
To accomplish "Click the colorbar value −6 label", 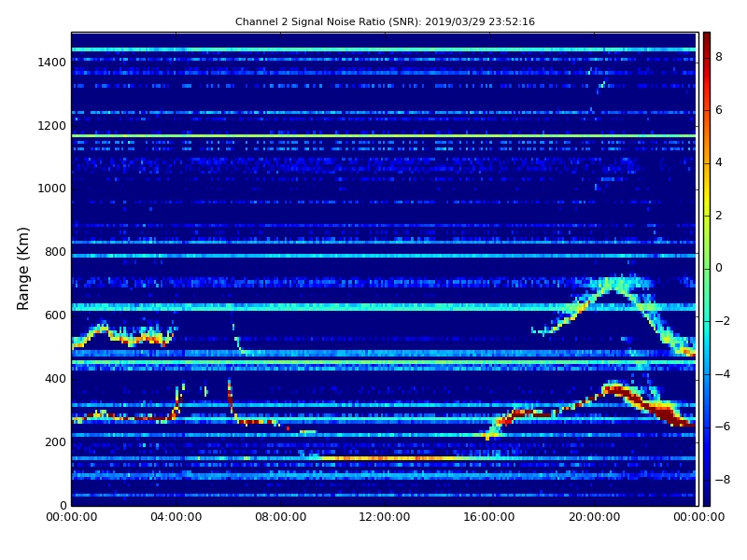I will (723, 427).
